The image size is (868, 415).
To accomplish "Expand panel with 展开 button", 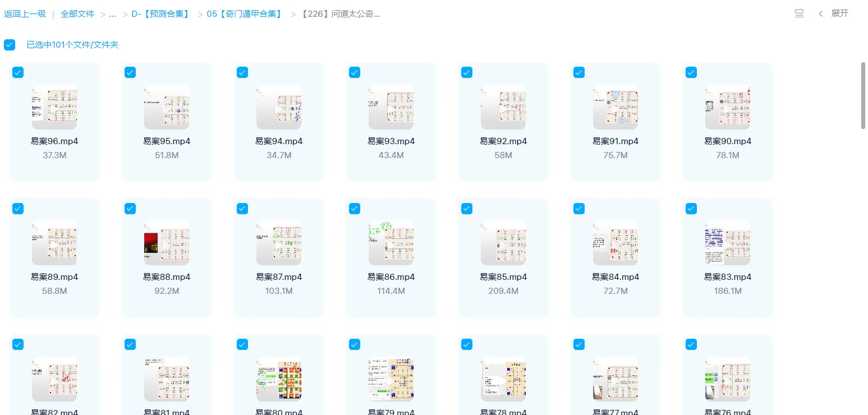I will pyautogui.click(x=833, y=13).
